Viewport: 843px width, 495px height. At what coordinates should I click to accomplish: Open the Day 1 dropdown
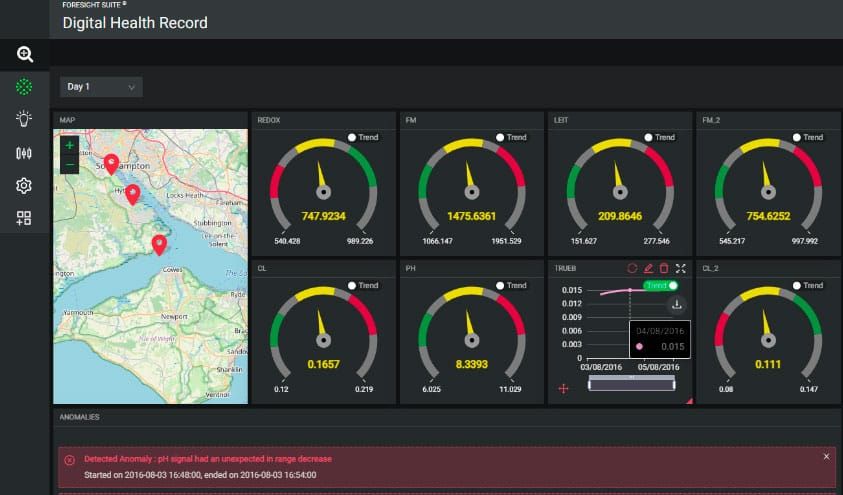tap(101, 87)
